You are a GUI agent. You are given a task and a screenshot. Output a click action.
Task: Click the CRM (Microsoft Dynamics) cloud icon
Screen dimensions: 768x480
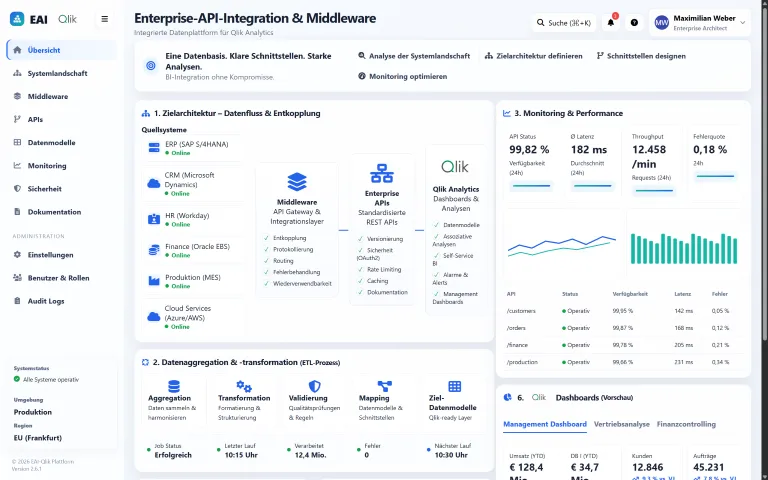[154, 184]
